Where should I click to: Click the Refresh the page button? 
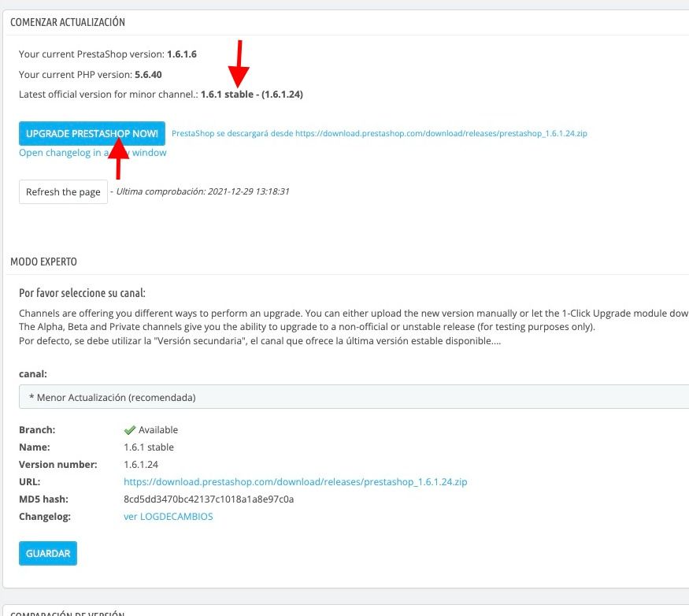pos(63,191)
